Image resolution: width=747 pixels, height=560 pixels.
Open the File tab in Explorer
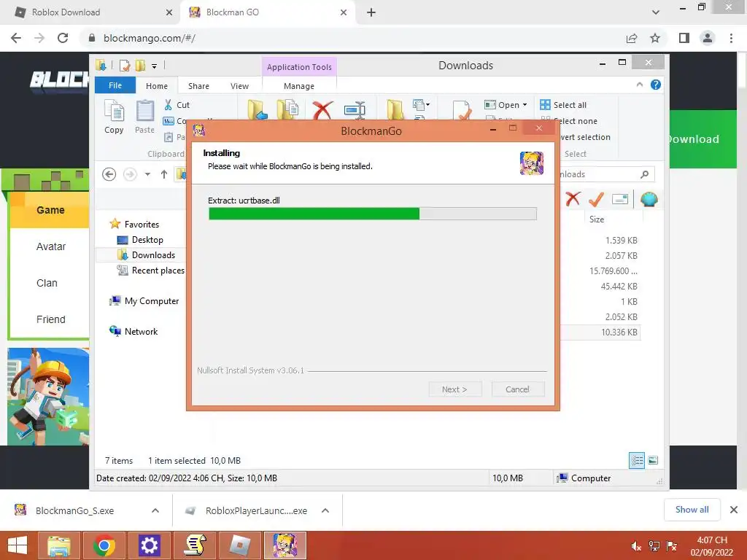point(115,85)
